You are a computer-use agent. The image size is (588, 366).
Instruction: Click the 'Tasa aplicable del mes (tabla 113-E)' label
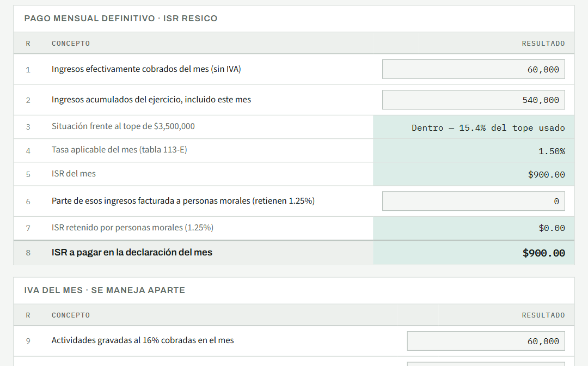(119, 150)
